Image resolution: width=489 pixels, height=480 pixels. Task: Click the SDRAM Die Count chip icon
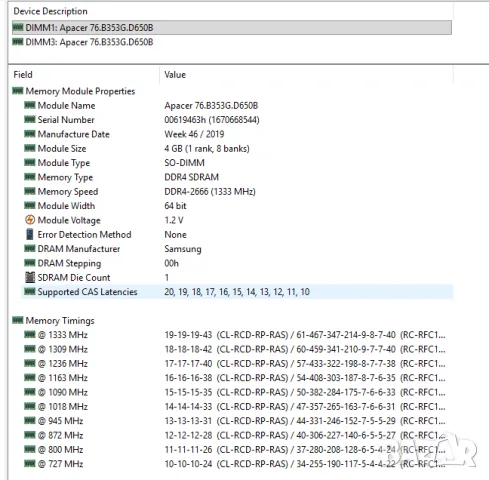[30, 277]
